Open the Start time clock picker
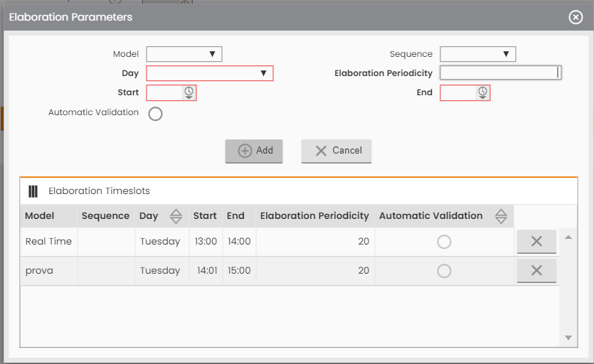Viewport: 594px width, 364px height. (x=189, y=93)
